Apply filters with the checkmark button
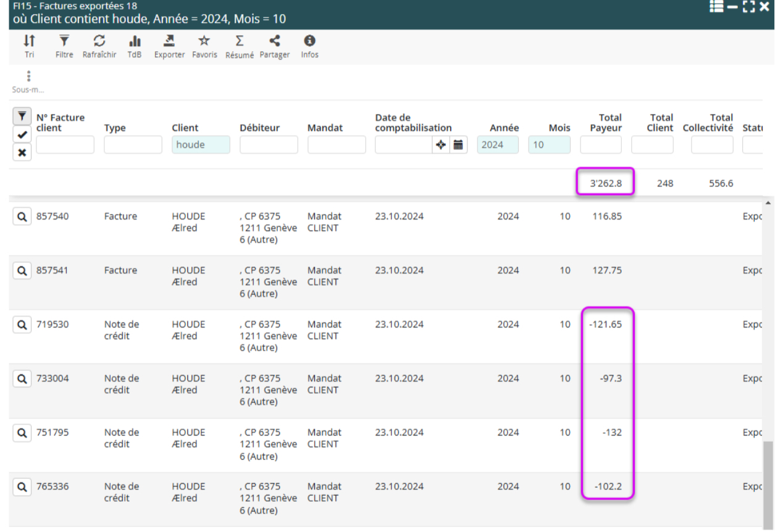Screen dimensions: 775x532 click(x=22, y=135)
